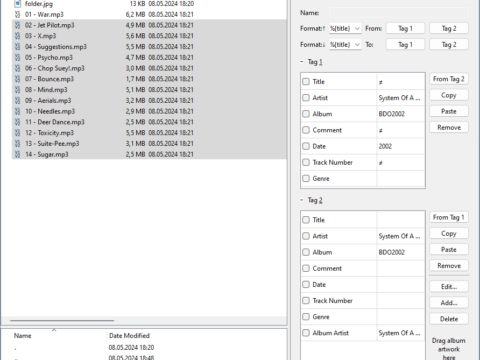Check the Title checkbox in Tag 1

[306, 82]
